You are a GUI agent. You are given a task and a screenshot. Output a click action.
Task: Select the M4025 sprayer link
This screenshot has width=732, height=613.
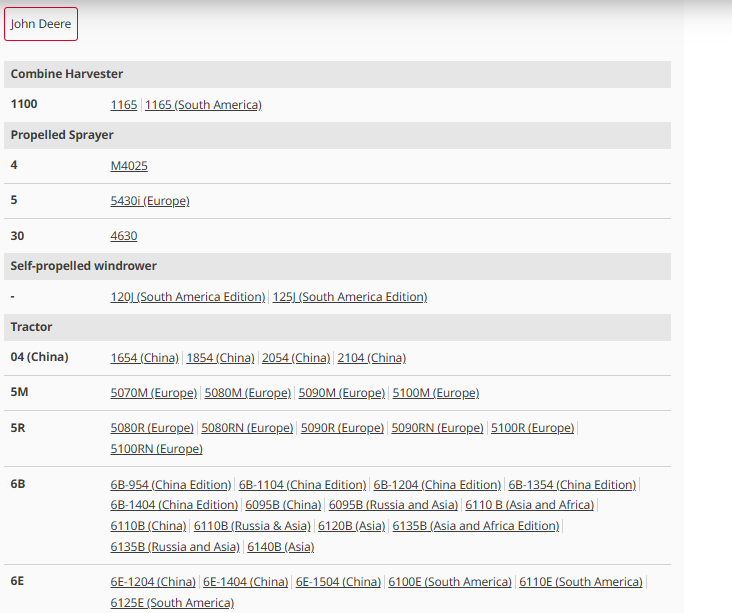point(129,166)
